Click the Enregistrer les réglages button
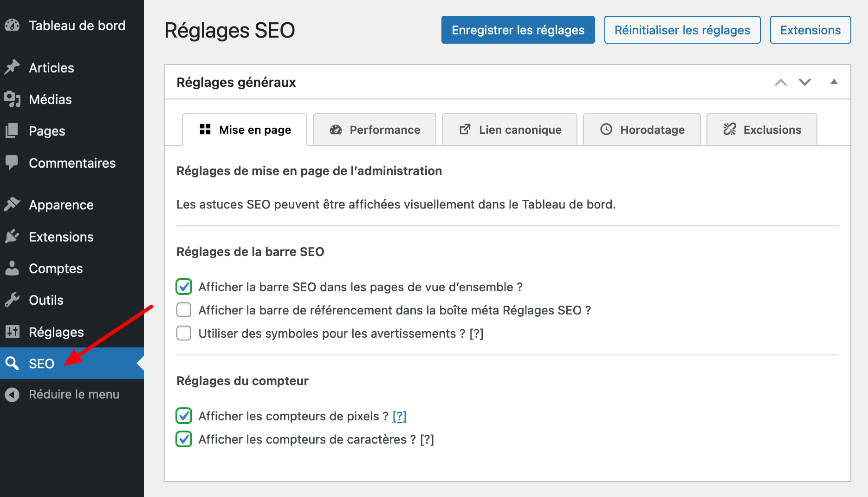 tap(518, 30)
